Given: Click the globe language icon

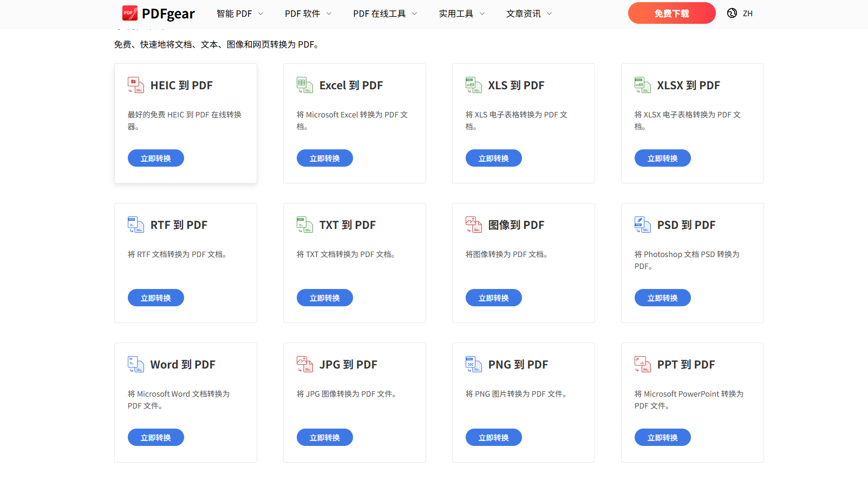Looking at the screenshot, I should [x=732, y=13].
